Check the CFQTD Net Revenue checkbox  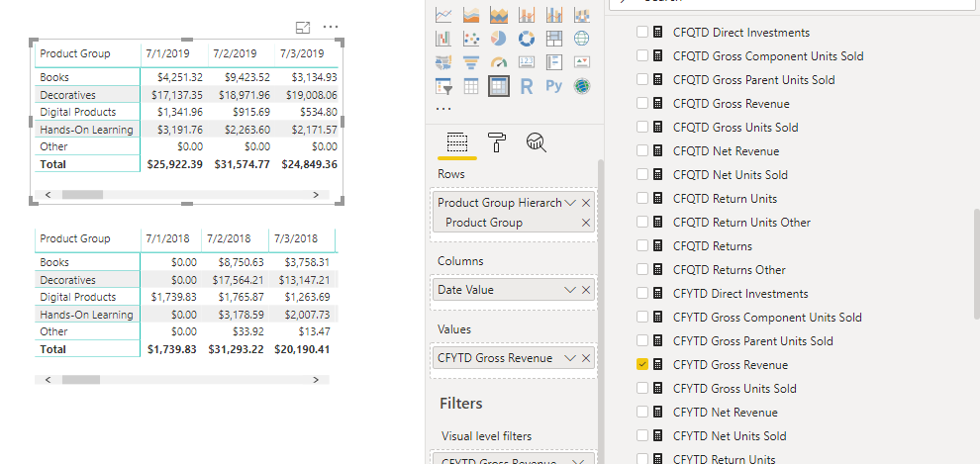click(x=641, y=150)
